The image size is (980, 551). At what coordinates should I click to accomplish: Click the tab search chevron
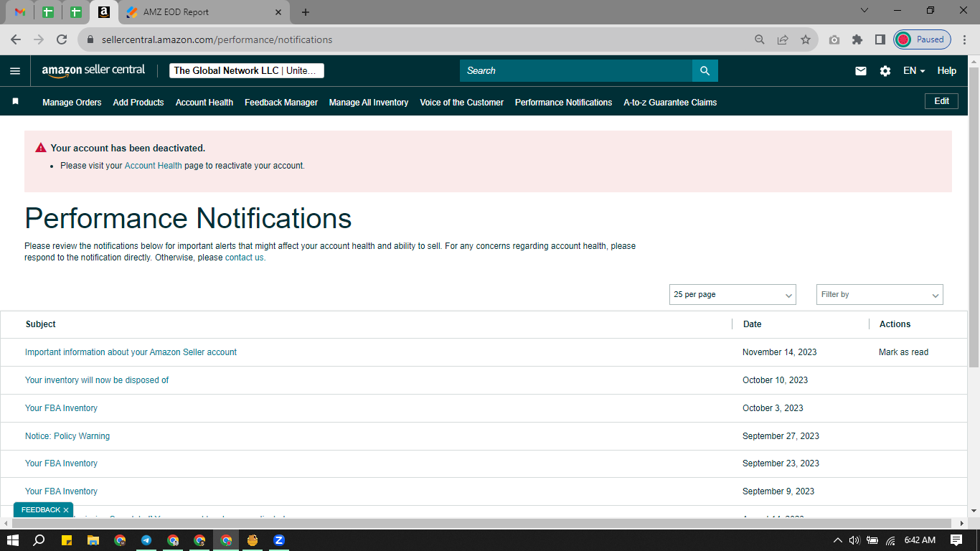point(864,10)
